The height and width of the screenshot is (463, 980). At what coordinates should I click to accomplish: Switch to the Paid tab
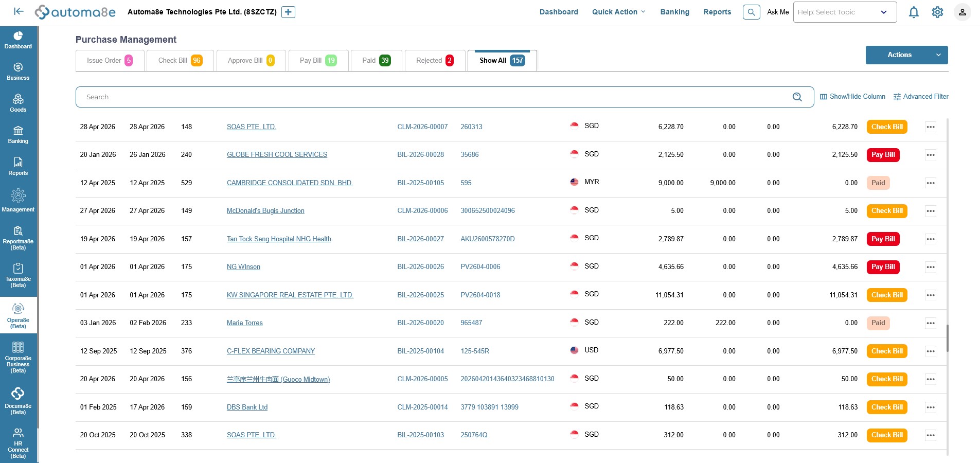click(376, 61)
